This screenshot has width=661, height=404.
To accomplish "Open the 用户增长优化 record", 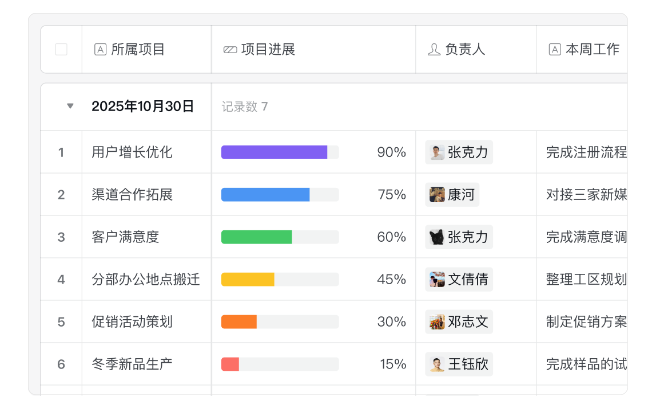I will (132, 152).
